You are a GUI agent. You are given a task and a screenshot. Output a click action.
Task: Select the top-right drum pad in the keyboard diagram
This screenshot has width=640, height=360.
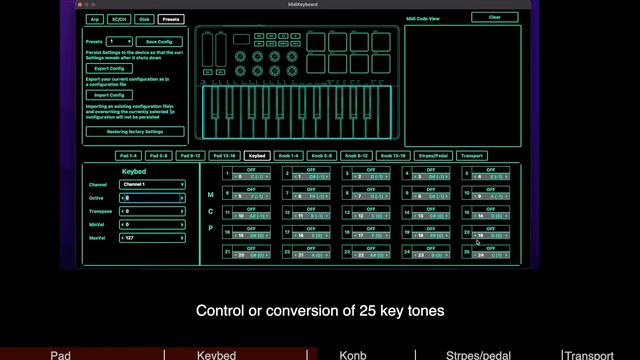381,42
